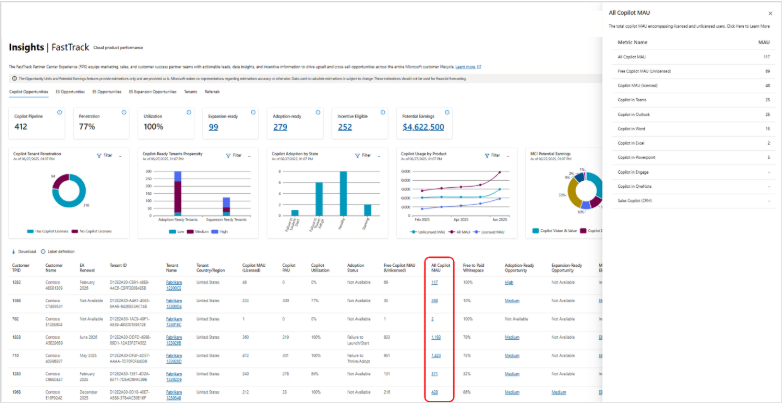Open Fabrikam tenant link in row 710
The image size is (782, 403).
click(x=174, y=358)
